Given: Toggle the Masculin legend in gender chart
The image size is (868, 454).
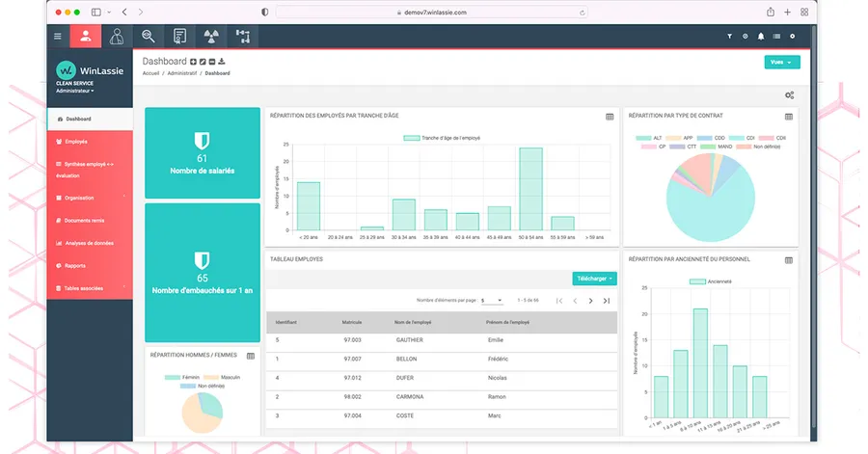Looking at the screenshot, I should [224, 377].
